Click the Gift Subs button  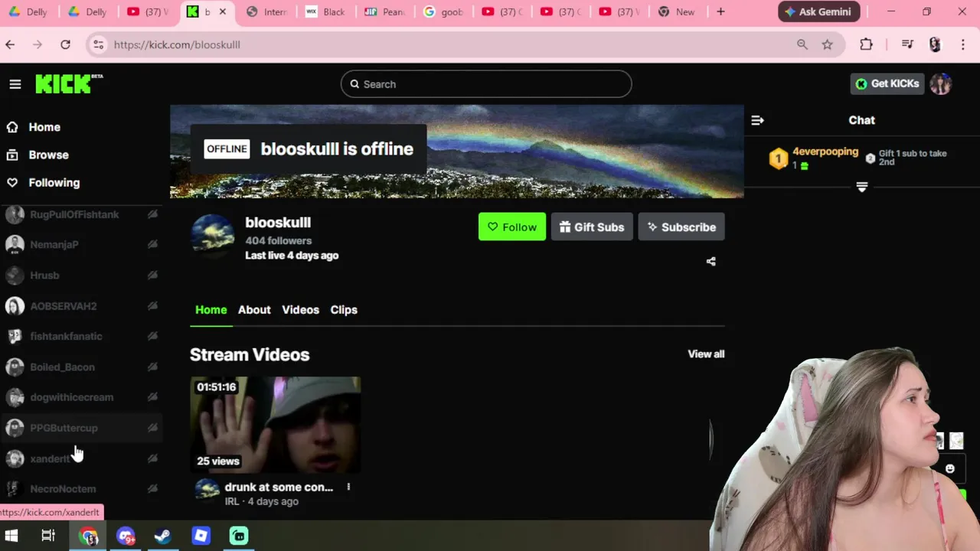click(592, 227)
